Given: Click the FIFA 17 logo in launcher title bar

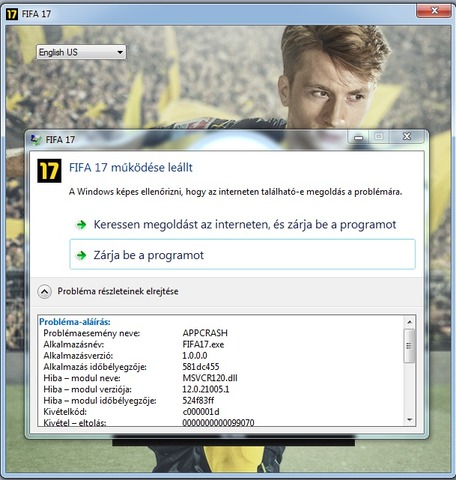Looking at the screenshot, I should click(12, 14).
